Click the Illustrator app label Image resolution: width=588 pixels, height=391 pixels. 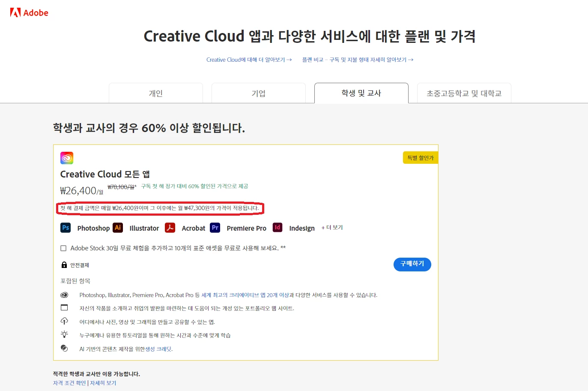tap(144, 228)
